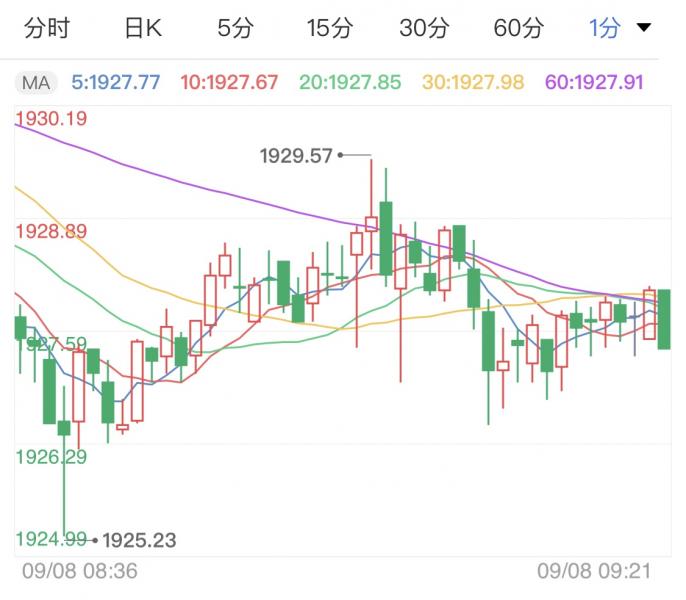Click the 09/08 09:21 end time label

tap(594, 572)
